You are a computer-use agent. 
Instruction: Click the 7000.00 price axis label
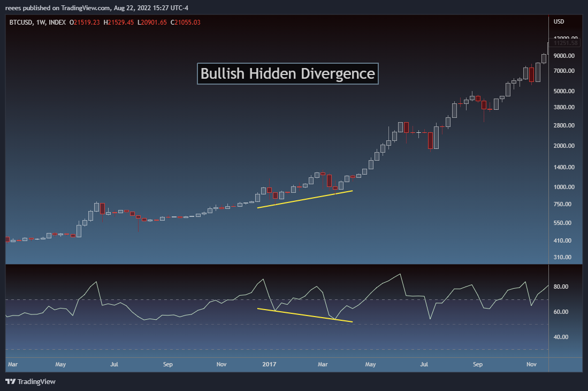[x=564, y=71]
